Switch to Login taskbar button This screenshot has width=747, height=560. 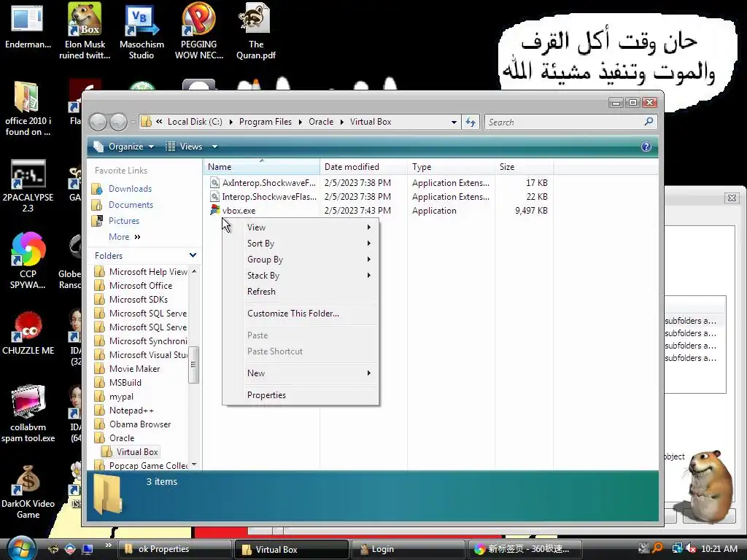(407, 549)
